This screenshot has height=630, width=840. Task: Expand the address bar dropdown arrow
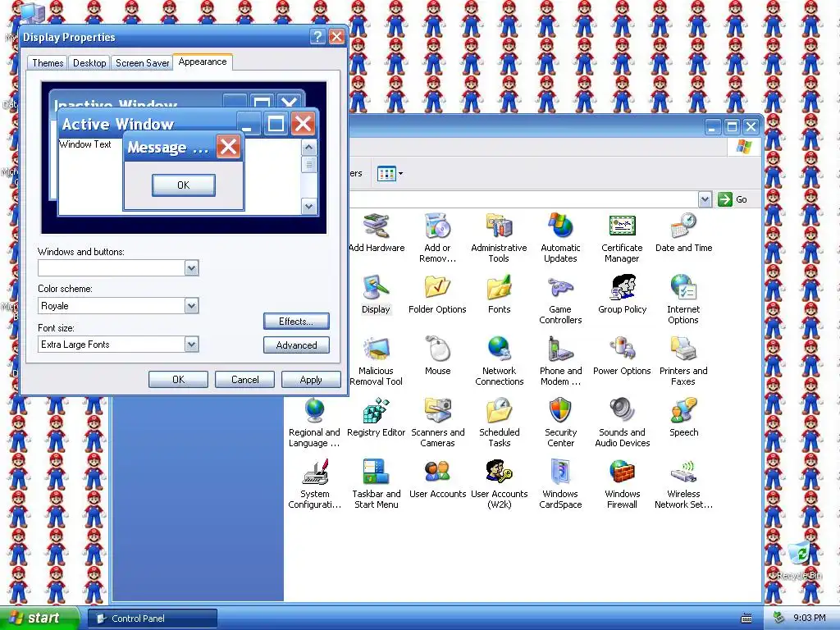click(x=705, y=199)
